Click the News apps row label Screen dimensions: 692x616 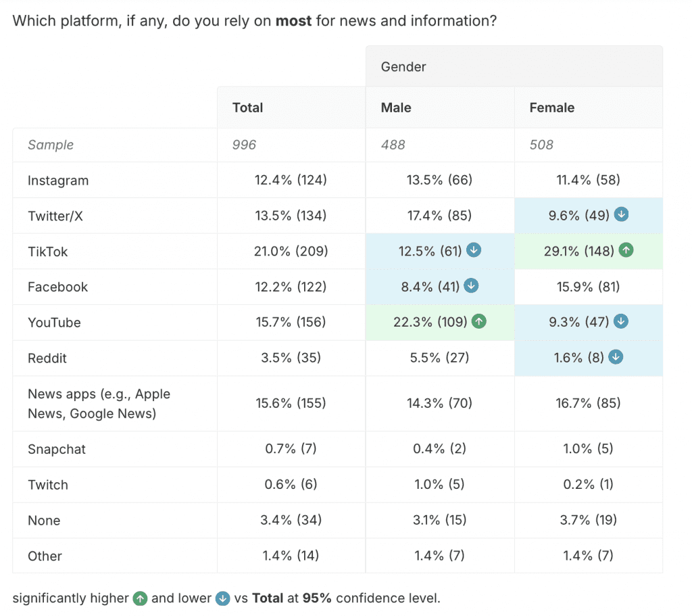(x=99, y=404)
